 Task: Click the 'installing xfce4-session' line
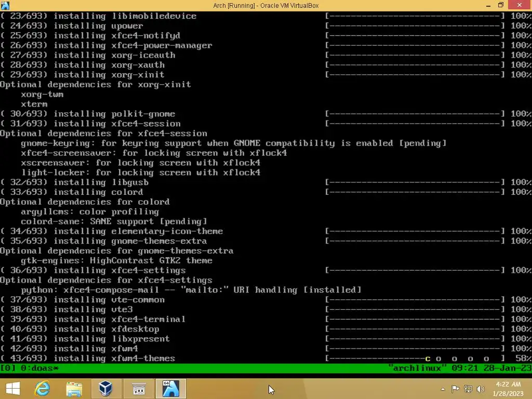90,124
